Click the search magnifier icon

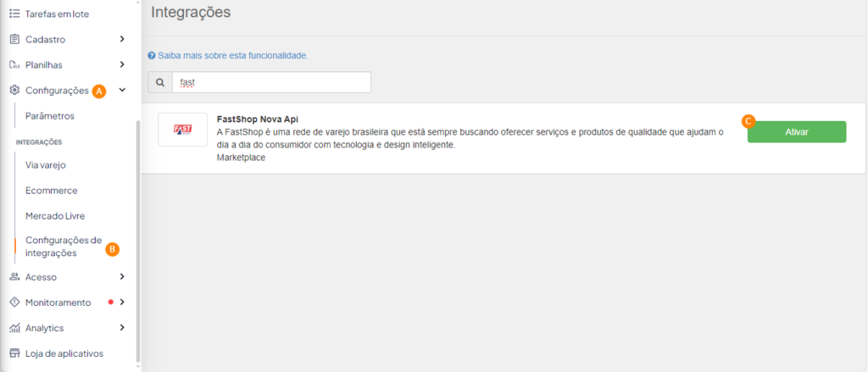coord(160,82)
